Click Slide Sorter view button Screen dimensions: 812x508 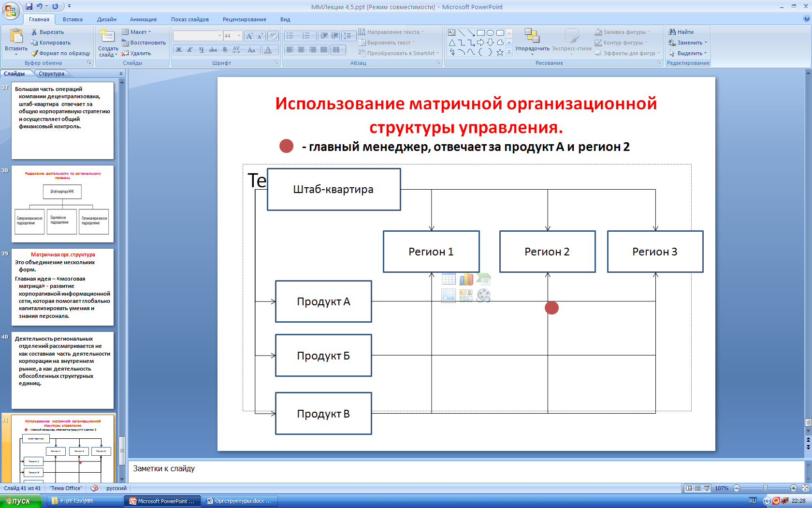[697, 488]
